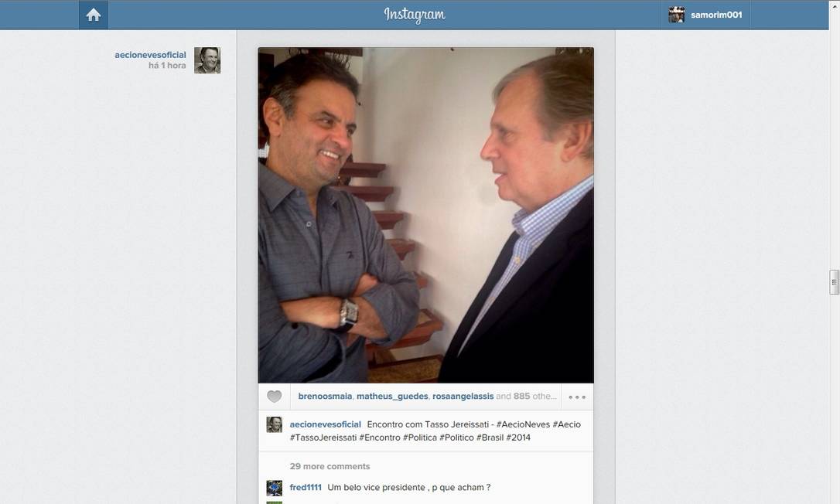840x504 pixels.
Task: Open commenter fred1111's avatar
Action: [x=274, y=488]
